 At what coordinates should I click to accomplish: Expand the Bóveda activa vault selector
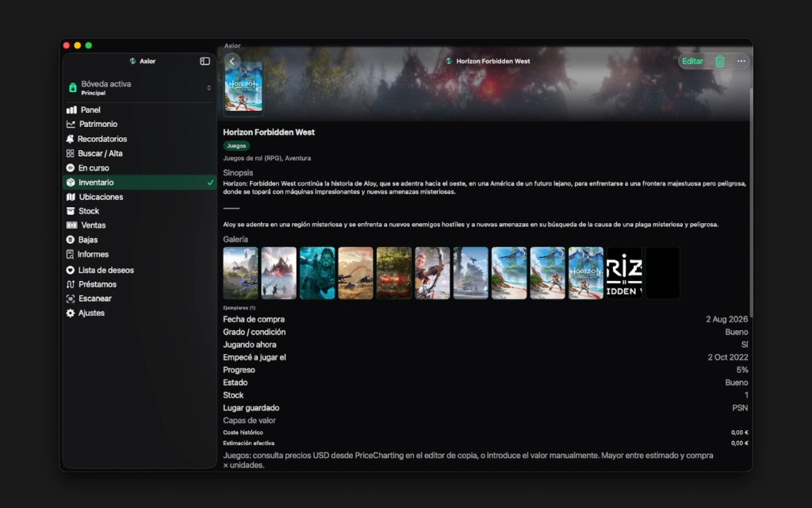pyautogui.click(x=140, y=88)
